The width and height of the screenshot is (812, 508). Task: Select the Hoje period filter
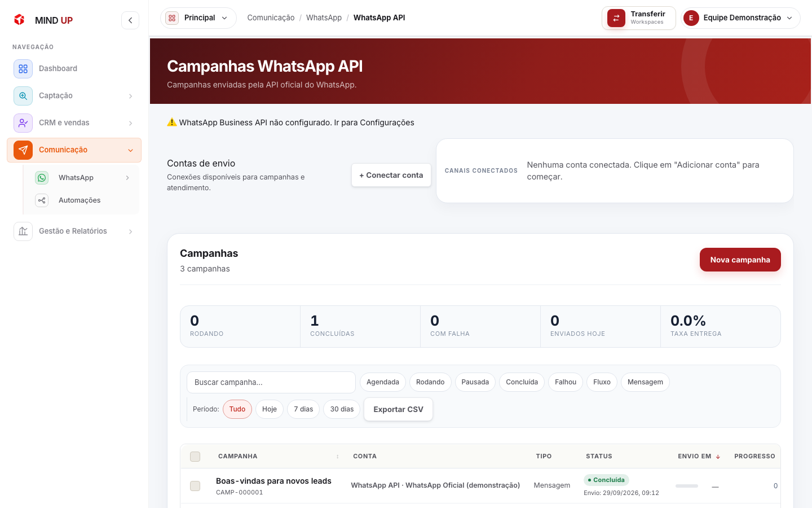(x=270, y=409)
